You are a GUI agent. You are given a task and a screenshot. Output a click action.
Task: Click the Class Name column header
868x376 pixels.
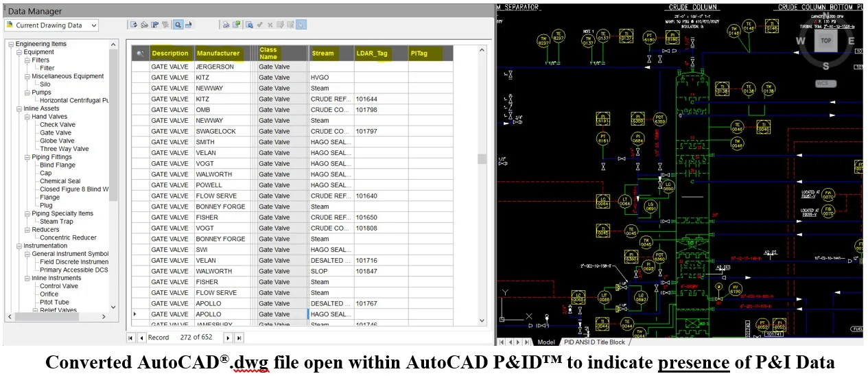coord(282,54)
